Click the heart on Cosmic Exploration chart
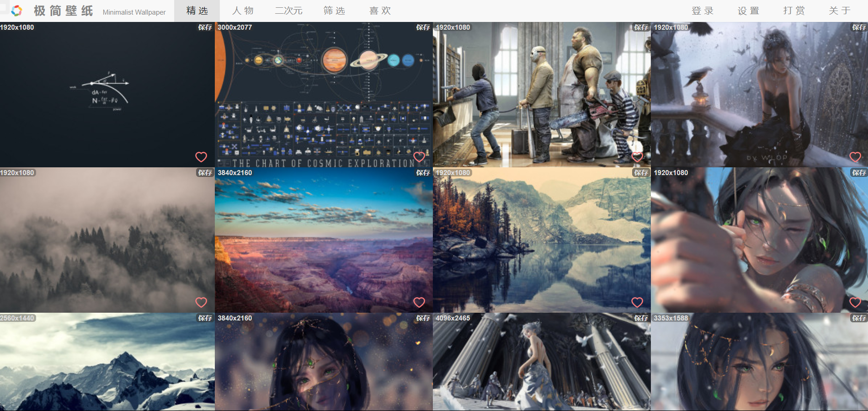The width and height of the screenshot is (868, 411). tap(419, 157)
